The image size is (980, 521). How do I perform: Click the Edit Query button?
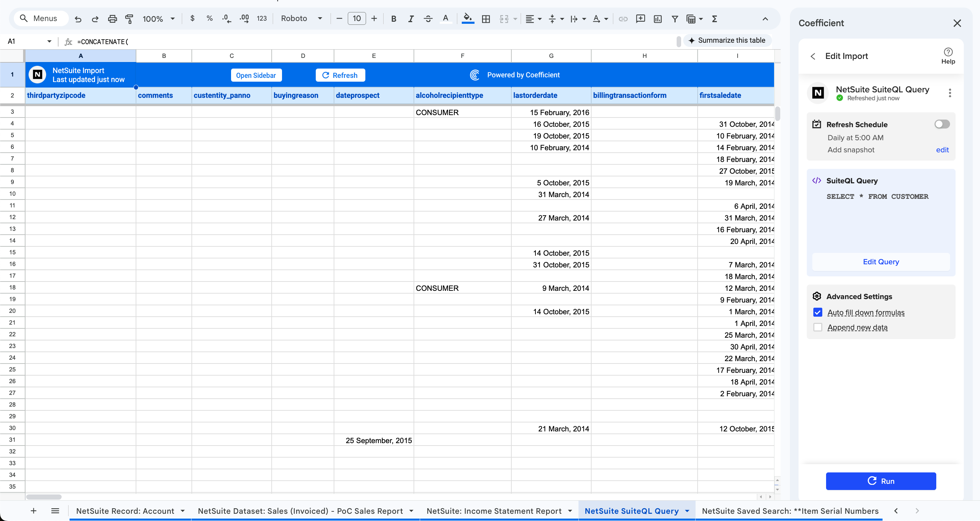click(881, 262)
